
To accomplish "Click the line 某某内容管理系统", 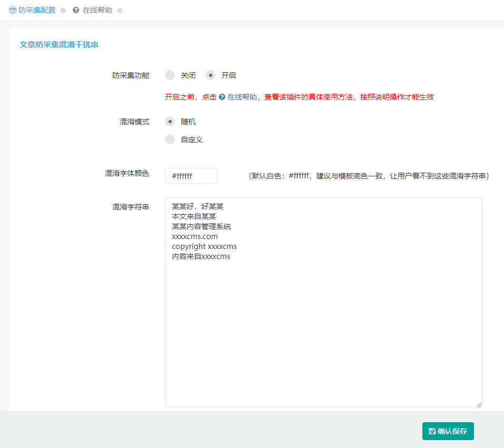I will point(201,226).
